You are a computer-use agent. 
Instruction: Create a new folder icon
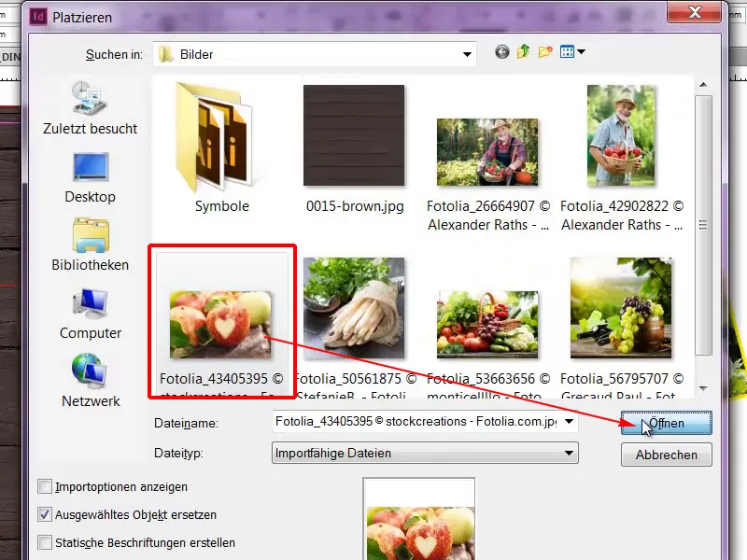click(545, 51)
